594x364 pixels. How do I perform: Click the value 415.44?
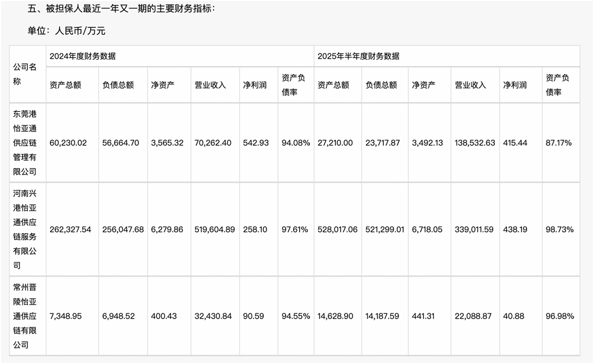515,143
